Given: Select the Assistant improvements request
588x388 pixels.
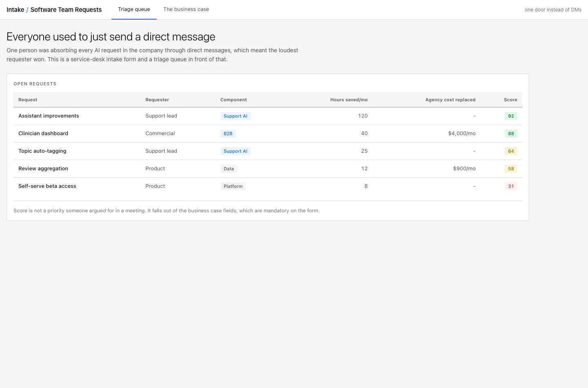Looking at the screenshot, I should (49, 116).
